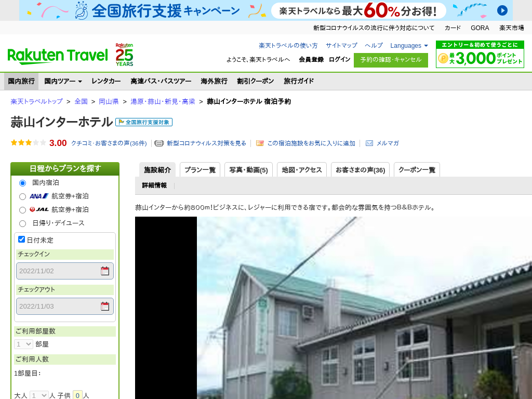Open 高速バス・バスツアー menu item
This screenshot has height=399, width=532.
pyautogui.click(x=161, y=81)
